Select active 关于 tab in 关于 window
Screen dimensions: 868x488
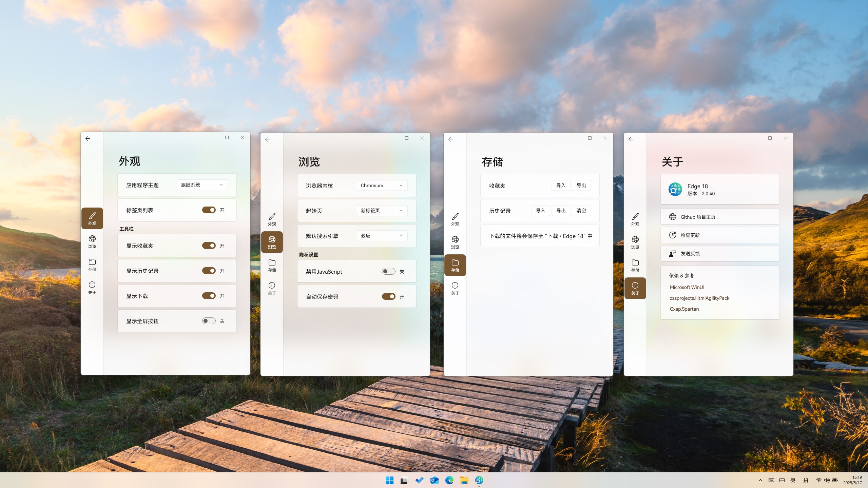pos(635,288)
